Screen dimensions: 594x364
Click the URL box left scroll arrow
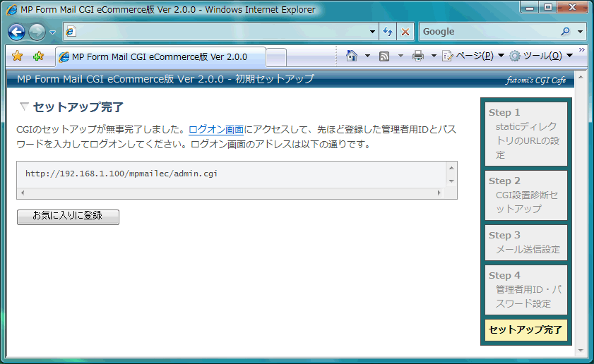(23, 193)
